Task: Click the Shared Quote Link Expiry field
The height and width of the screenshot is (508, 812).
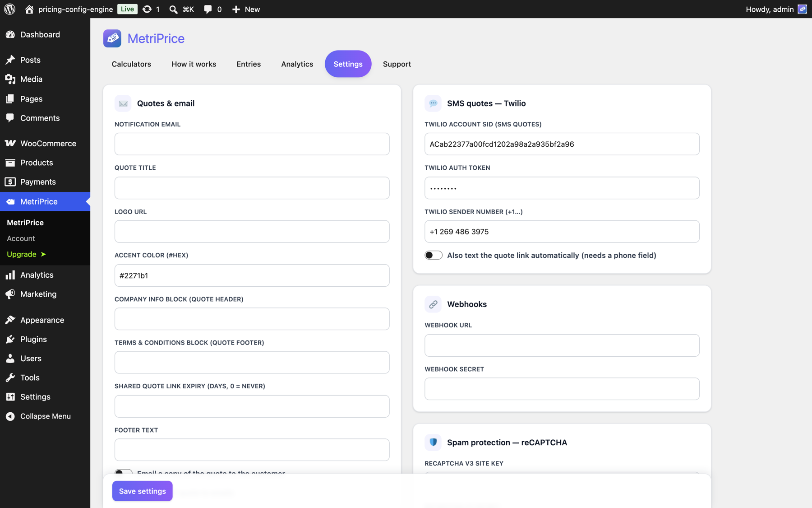Action: click(252, 406)
